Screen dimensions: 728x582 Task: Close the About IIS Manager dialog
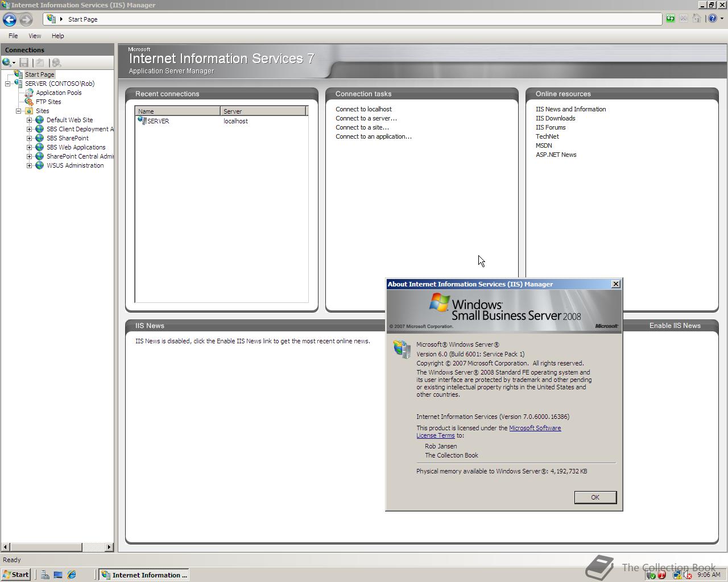(615, 284)
